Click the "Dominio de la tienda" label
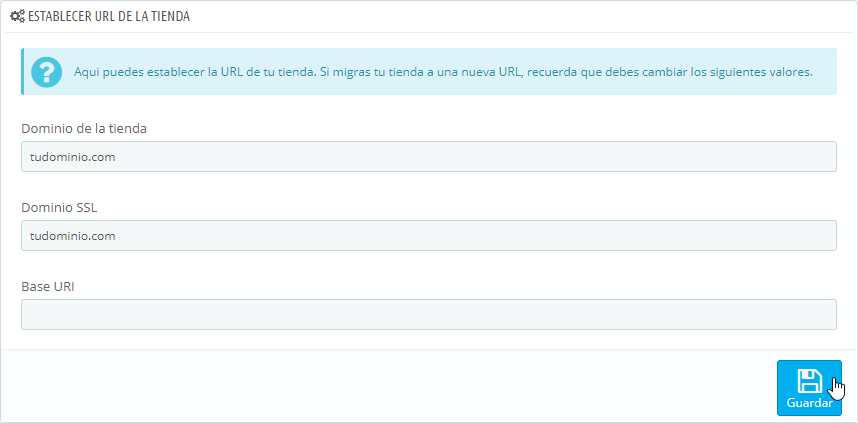Viewport: 858px width, 423px height. tap(84, 129)
